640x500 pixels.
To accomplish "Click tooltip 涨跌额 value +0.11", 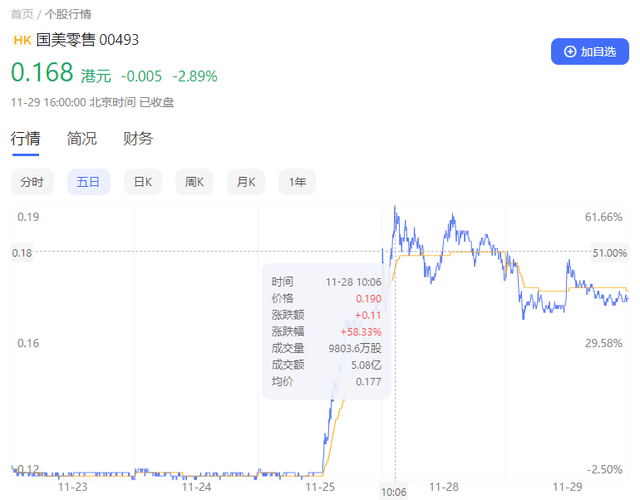I will coord(368,315).
